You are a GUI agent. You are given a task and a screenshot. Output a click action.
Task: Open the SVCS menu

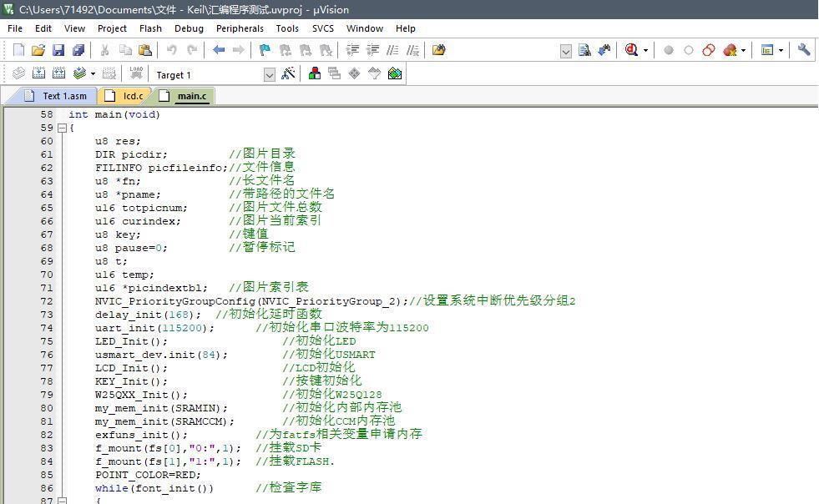323,28
